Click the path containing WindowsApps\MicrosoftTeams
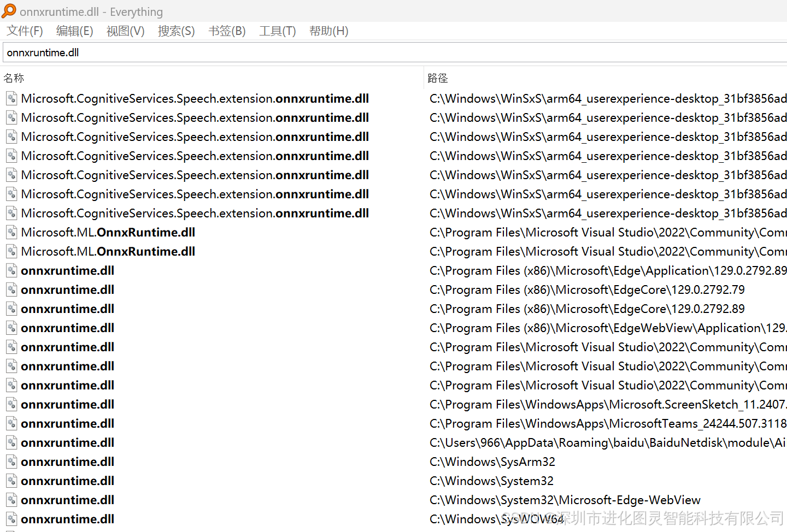Image resolution: width=787 pixels, height=532 pixels. (x=608, y=423)
